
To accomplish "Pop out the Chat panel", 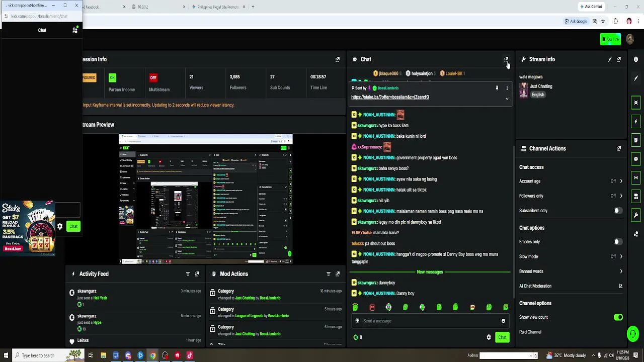I will [x=506, y=59].
